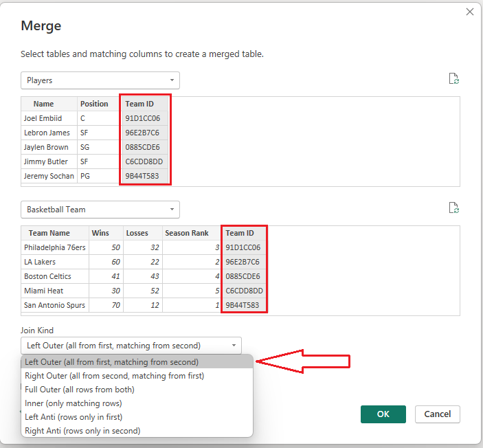Close the Merge dialog with the X
Viewport: 483px width, 448px height.
(470, 12)
